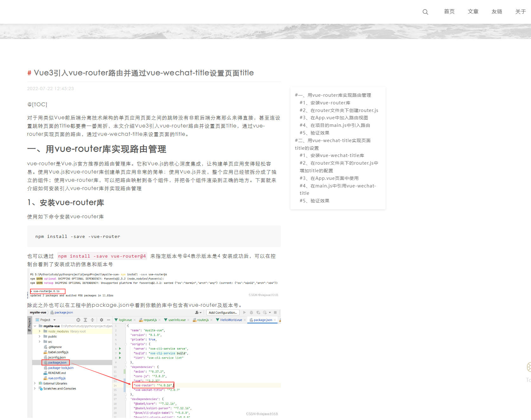531x420 pixels.
Task: Select package-lock.json in the project tree
Action: pos(61,368)
